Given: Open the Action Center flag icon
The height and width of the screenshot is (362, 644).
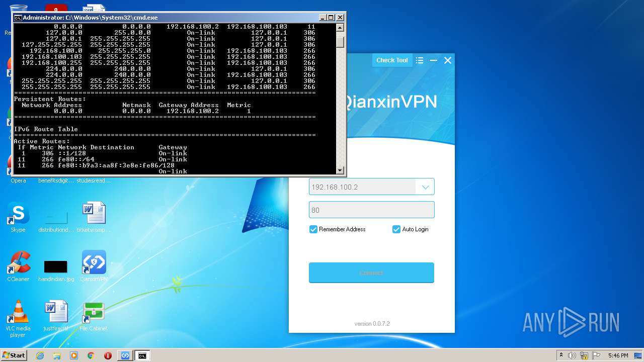Looking at the screenshot, I should 596,355.
